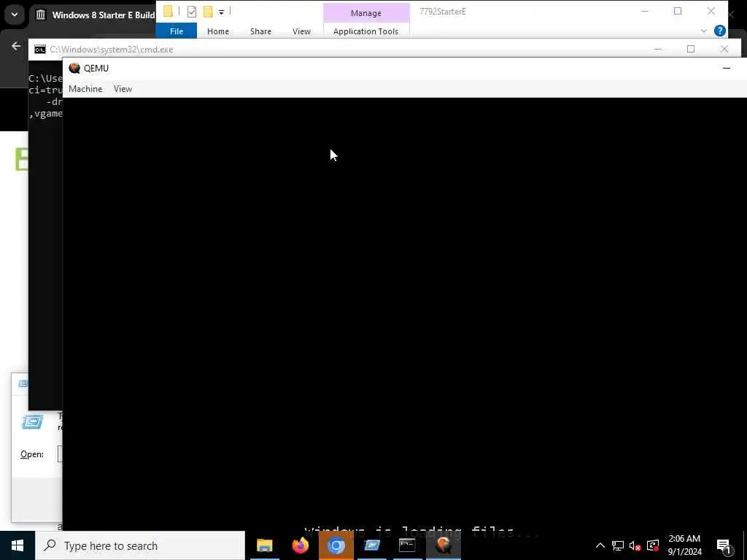This screenshot has width=747, height=560.
Task: Click the muted volume tray icon
Action: (x=635, y=545)
